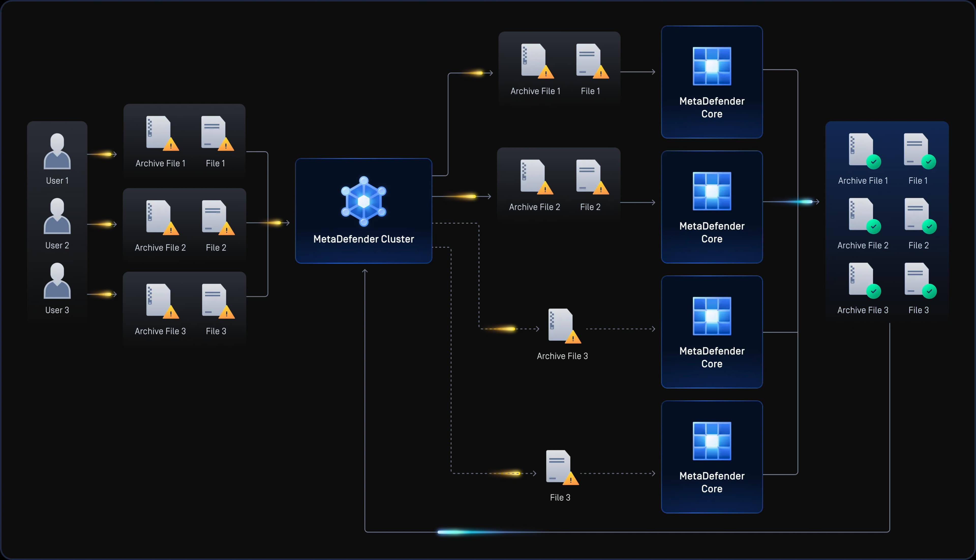Click Core grid icon fed by Archive File 2
This screenshot has width=976, height=560.
tap(712, 191)
